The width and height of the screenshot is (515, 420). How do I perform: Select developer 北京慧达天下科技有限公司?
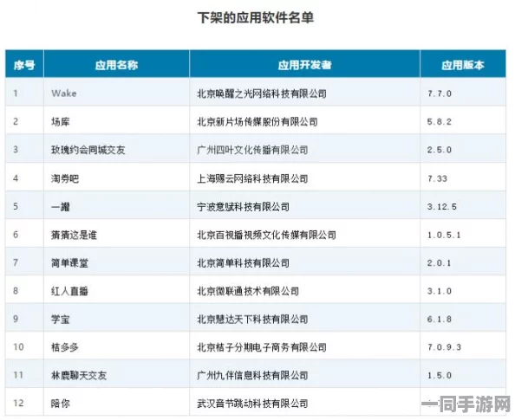[x=252, y=319]
